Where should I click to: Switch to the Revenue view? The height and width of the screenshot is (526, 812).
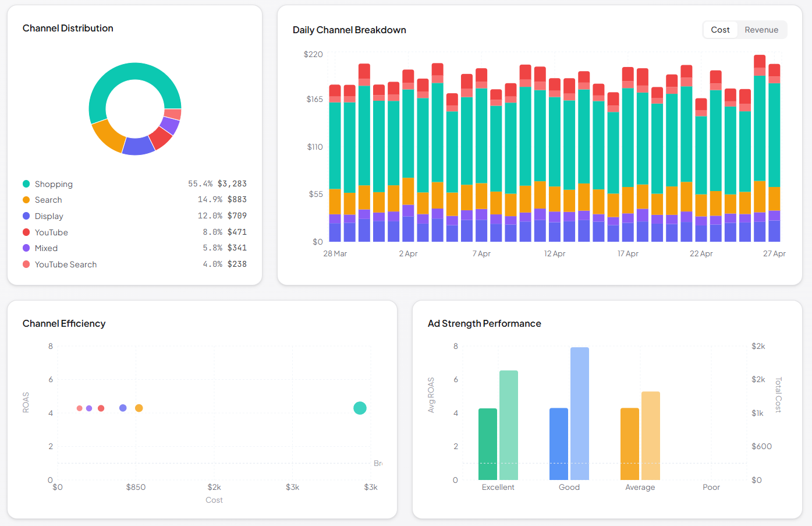pyautogui.click(x=761, y=30)
